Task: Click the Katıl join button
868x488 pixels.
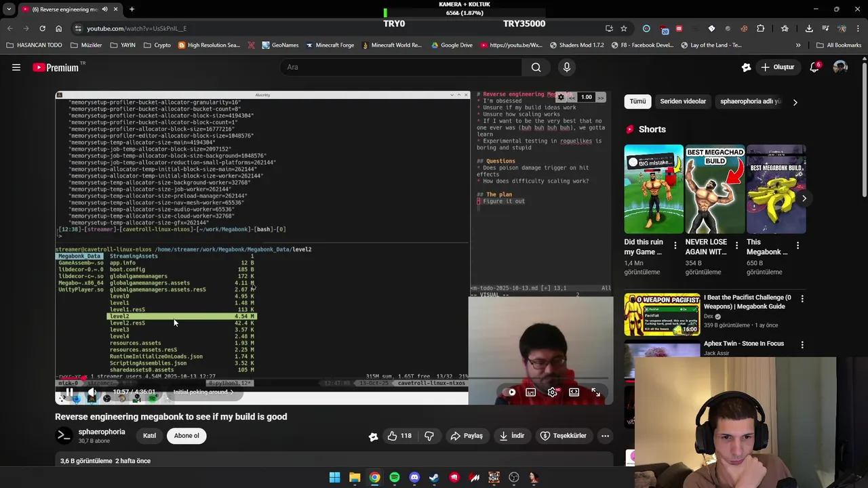Action: (x=150, y=436)
